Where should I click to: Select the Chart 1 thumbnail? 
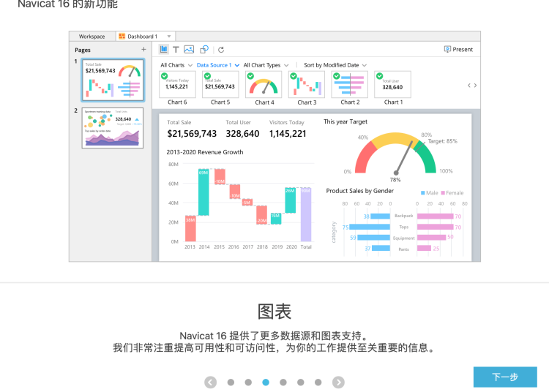392,84
